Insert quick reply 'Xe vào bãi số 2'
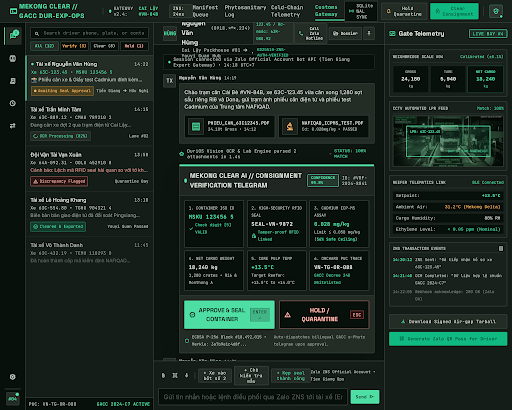The width and height of the screenshot is (512, 410). (x=215, y=375)
